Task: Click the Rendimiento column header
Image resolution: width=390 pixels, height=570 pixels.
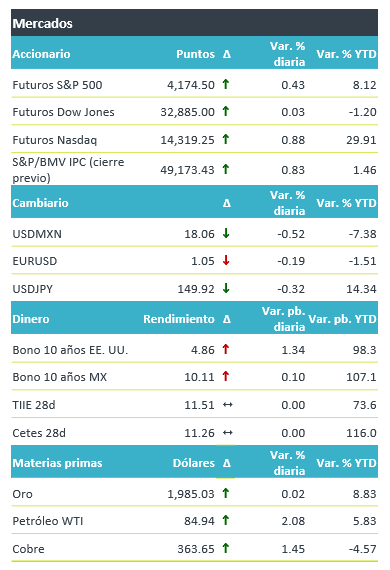Action: click(x=179, y=319)
